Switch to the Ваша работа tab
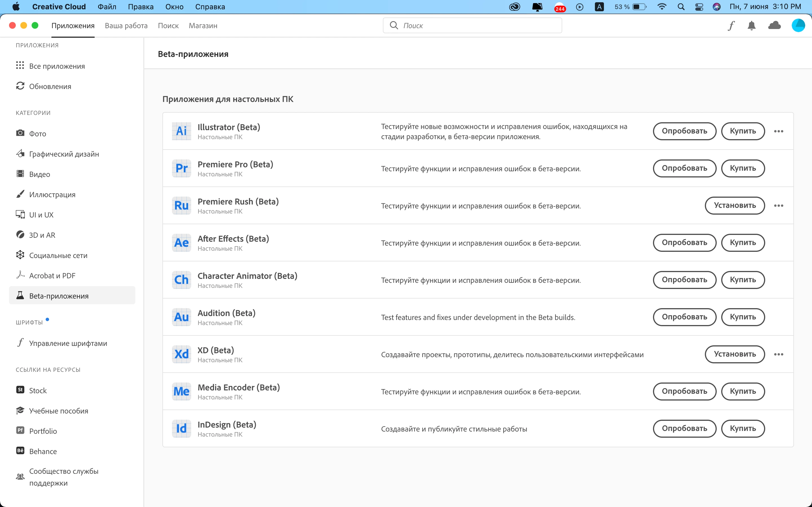812x507 pixels. tap(126, 26)
